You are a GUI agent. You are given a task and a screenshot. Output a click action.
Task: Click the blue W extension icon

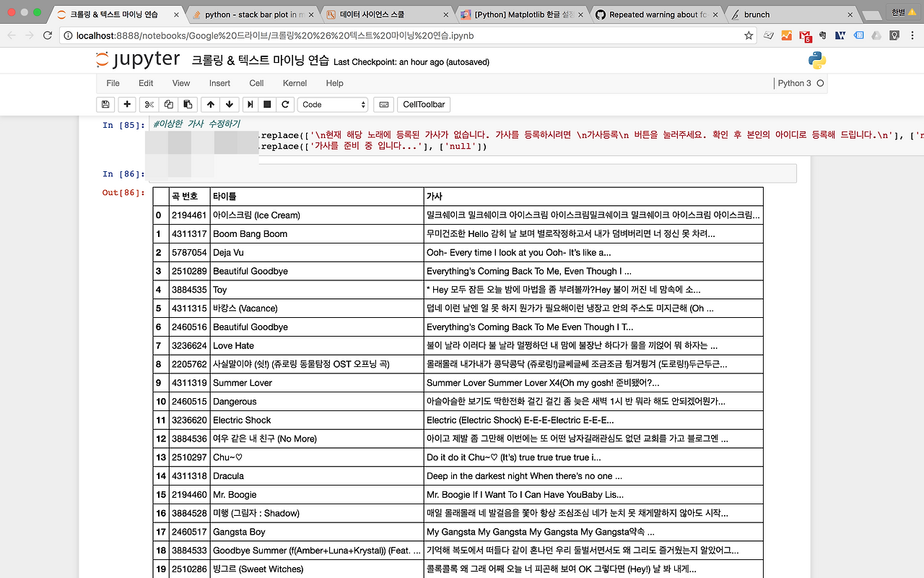click(x=840, y=35)
